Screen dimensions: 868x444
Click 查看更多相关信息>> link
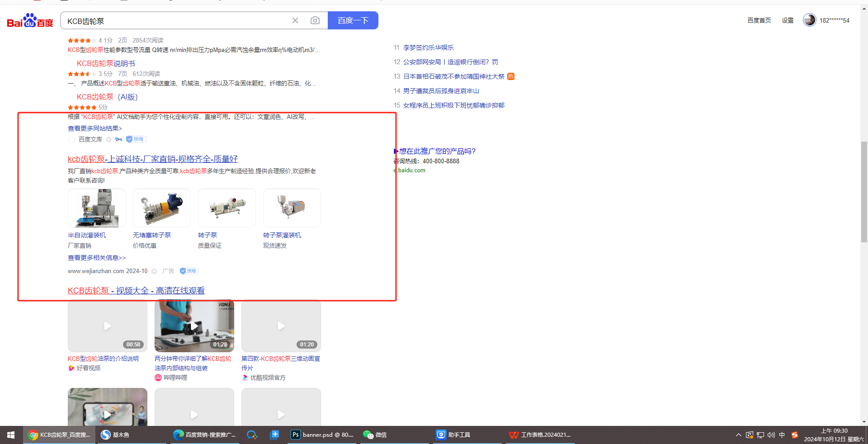point(97,258)
